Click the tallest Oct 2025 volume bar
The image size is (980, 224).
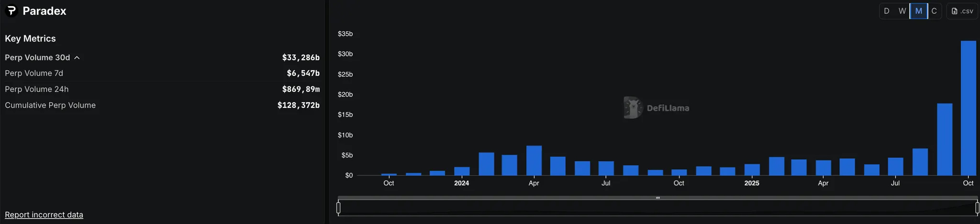point(968,108)
